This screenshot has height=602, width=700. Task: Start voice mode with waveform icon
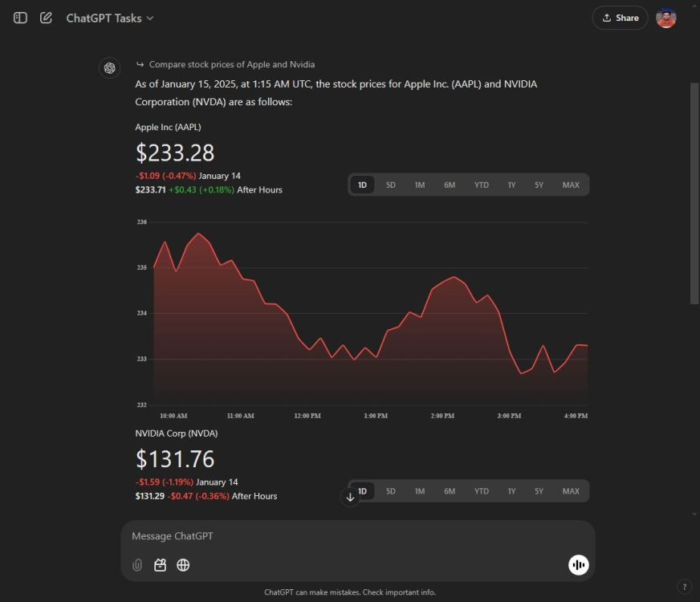click(578, 565)
